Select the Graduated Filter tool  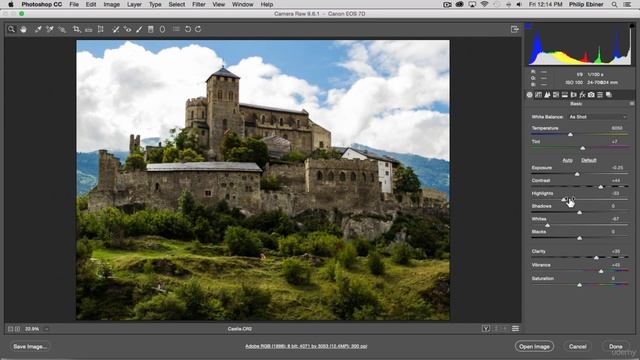click(151, 29)
